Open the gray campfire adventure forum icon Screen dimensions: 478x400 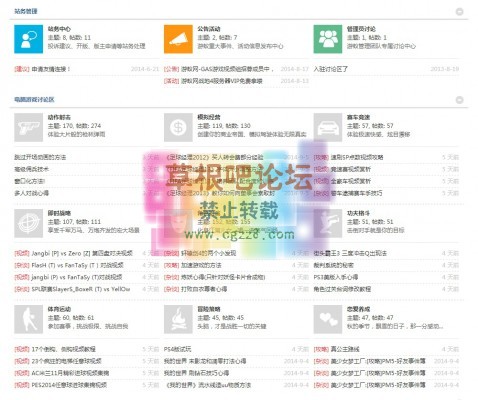coord(178,319)
